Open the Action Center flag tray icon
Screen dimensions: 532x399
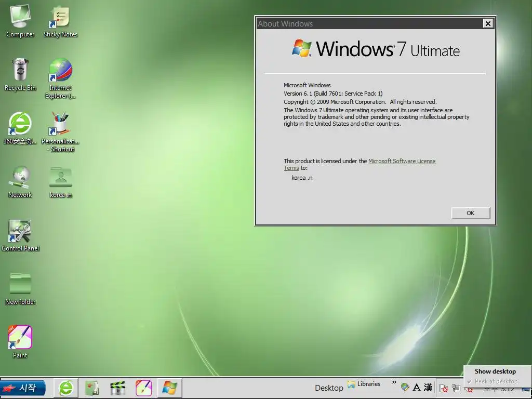pos(443,388)
